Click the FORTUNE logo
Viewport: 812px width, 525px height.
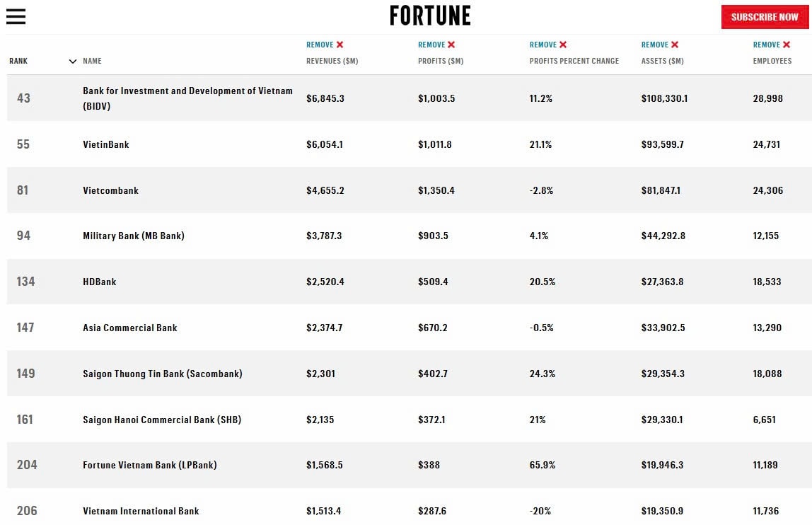coord(430,16)
